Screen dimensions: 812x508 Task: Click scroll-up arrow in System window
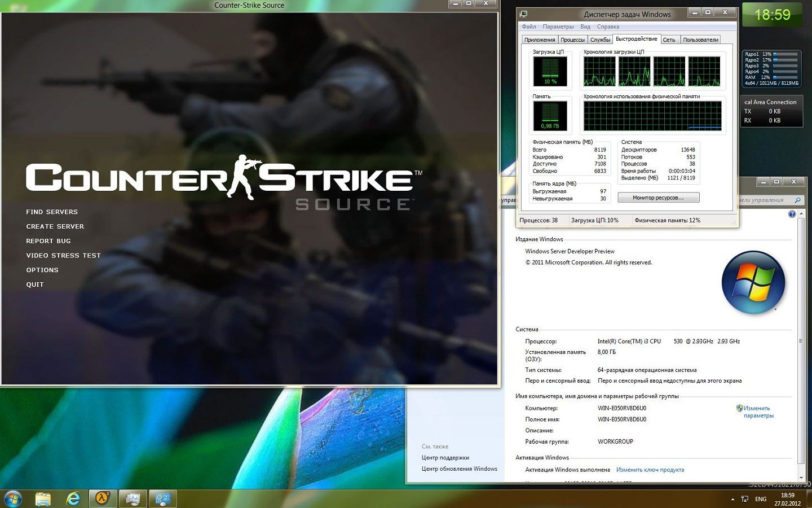tap(801, 214)
